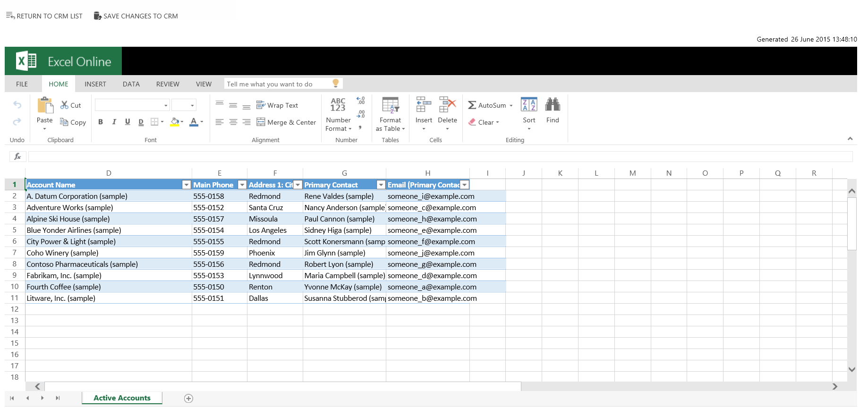Go to the last sheet with the navigation arrow
Image resolution: width=868 pixels, height=408 pixels.
pyautogui.click(x=58, y=398)
